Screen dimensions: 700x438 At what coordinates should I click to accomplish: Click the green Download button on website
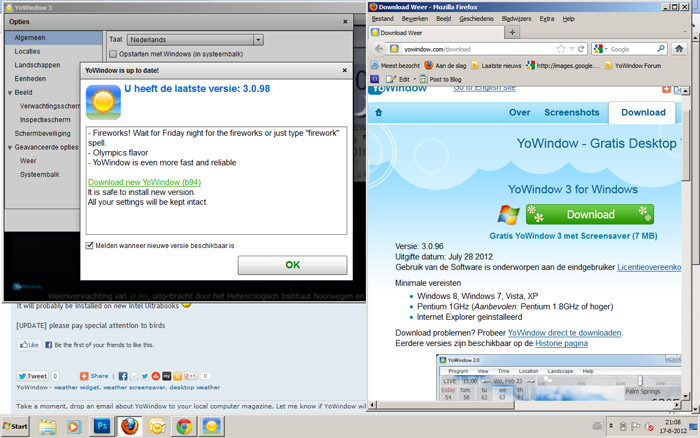(x=590, y=215)
